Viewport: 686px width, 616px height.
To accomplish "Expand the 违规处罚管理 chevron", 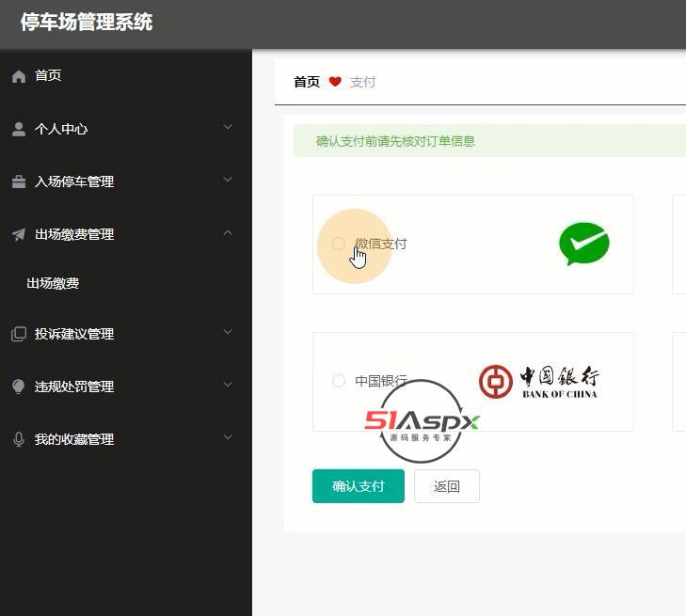I will (x=228, y=385).
